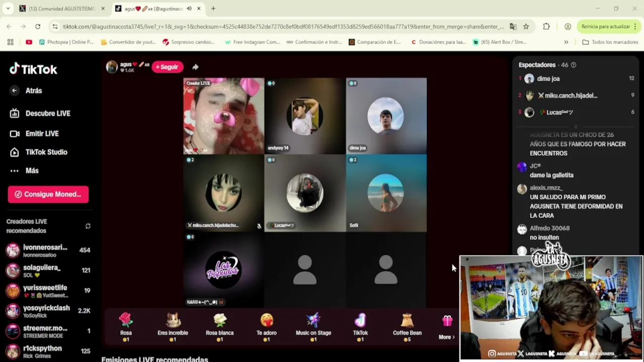The image size is (644, 362).
Task: Switch to the Comunidad AGUSTETISMO tab
Action: point(61,9)
